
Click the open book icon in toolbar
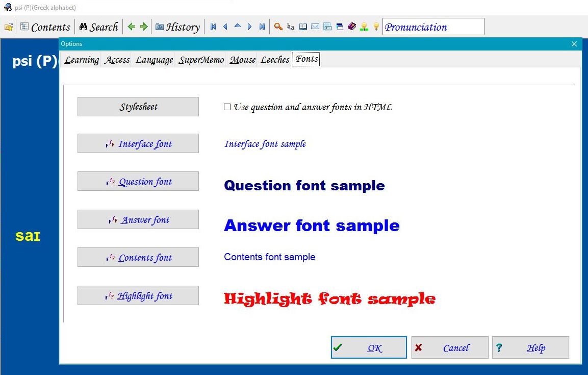(x=303, y=27)
